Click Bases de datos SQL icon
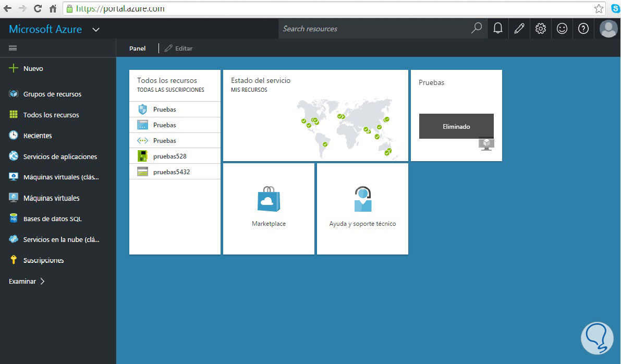 (14, 218)
